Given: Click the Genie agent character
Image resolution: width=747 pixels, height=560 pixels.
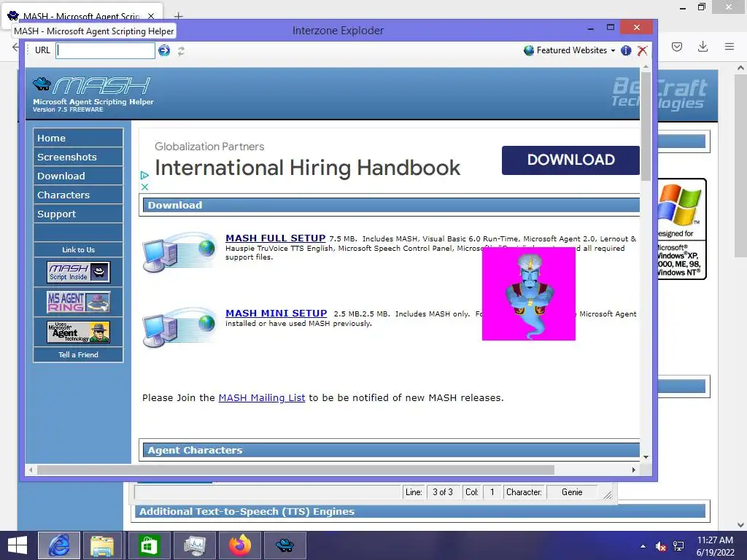Looking at the screenshot, I should coord(529,294).
